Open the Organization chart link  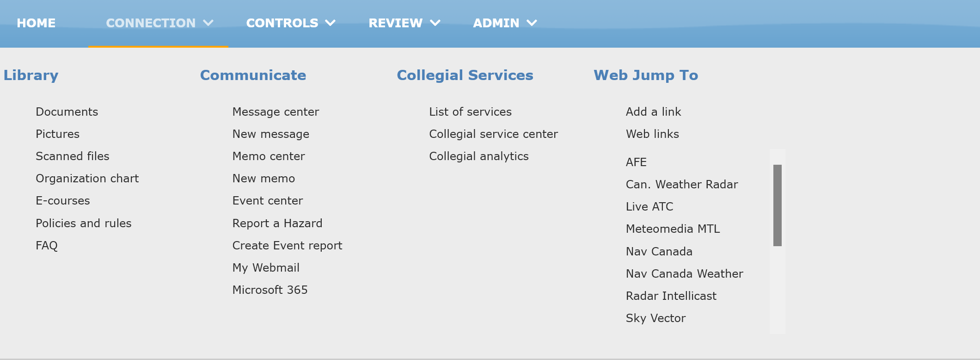[x=87, y=179]
